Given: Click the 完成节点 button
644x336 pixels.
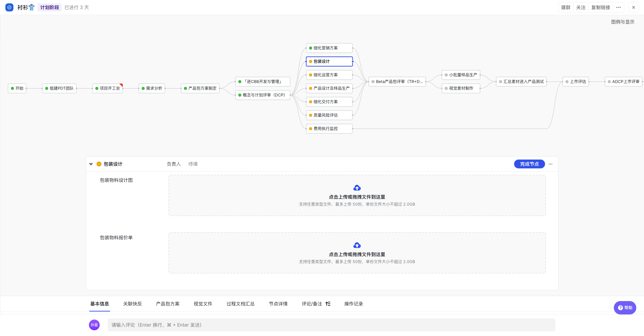Looking at the screenshot, I should tap(529, 164).
